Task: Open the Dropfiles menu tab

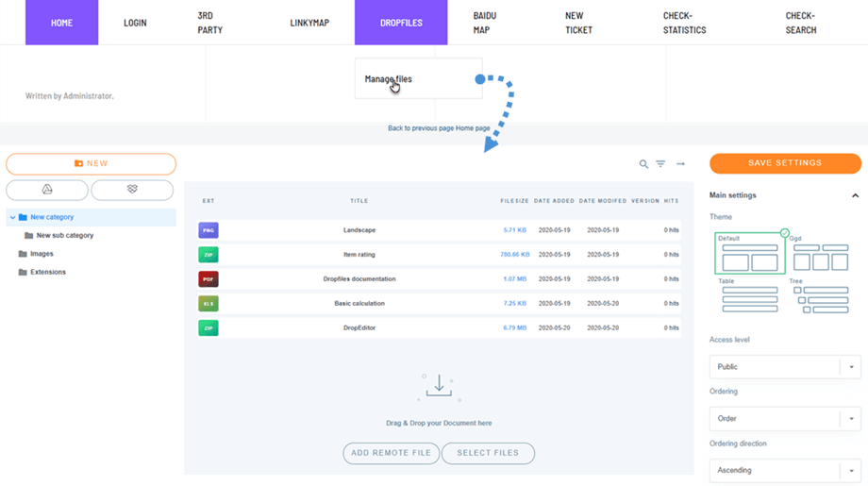Action: (x=401, y=23)
